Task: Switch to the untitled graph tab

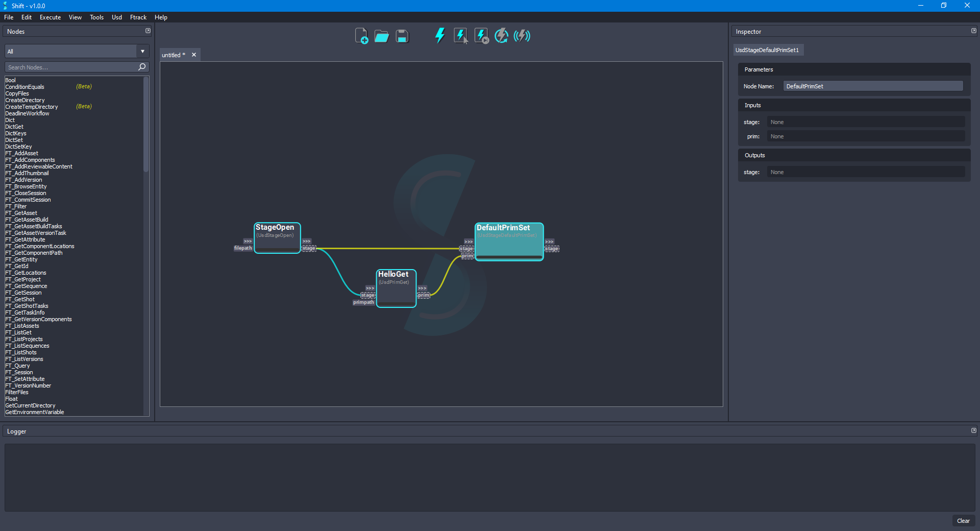Action: point(173,55)
